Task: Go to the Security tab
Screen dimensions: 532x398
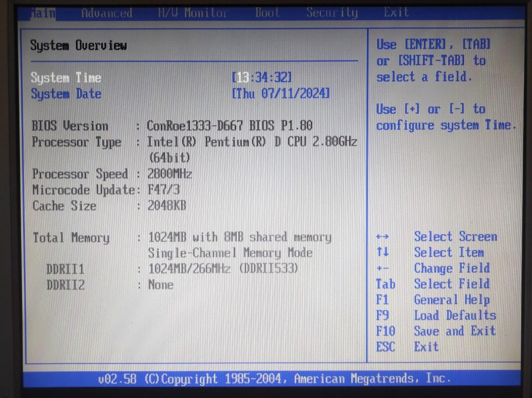Action: 332,13
